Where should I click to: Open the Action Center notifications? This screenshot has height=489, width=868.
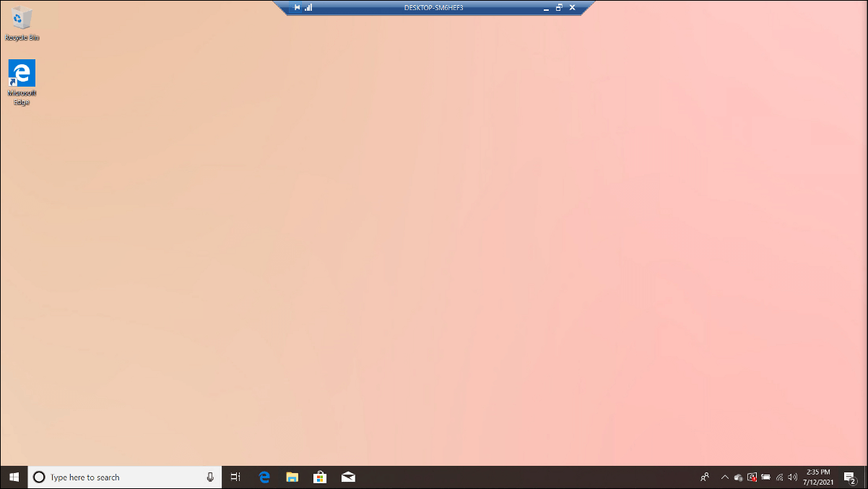pyautogui.click(x=850, y=477)
